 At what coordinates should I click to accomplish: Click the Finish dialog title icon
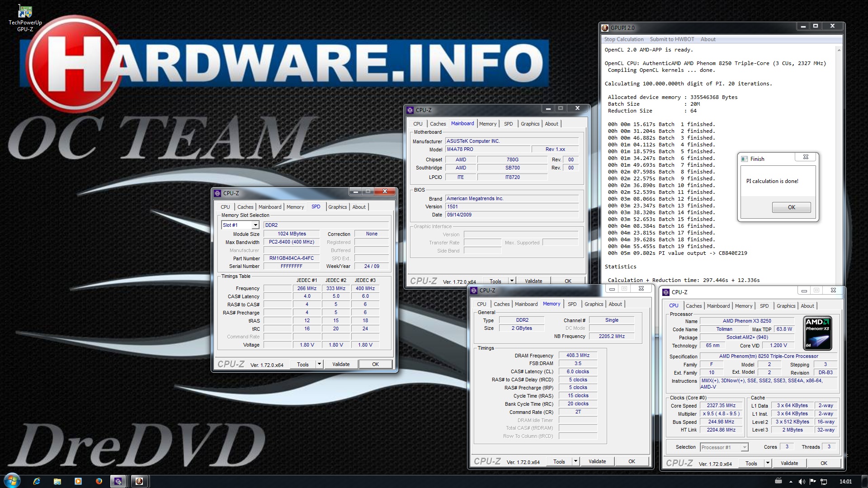click(744, 159)
